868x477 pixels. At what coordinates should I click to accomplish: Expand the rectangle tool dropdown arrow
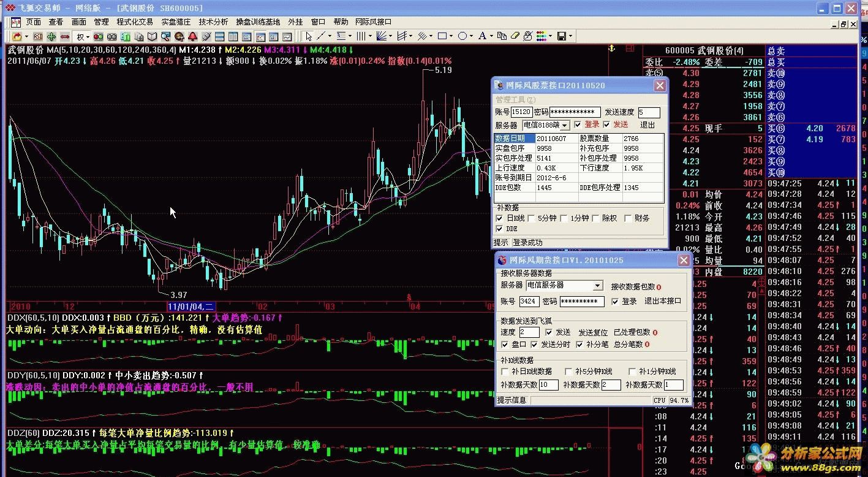451,37
